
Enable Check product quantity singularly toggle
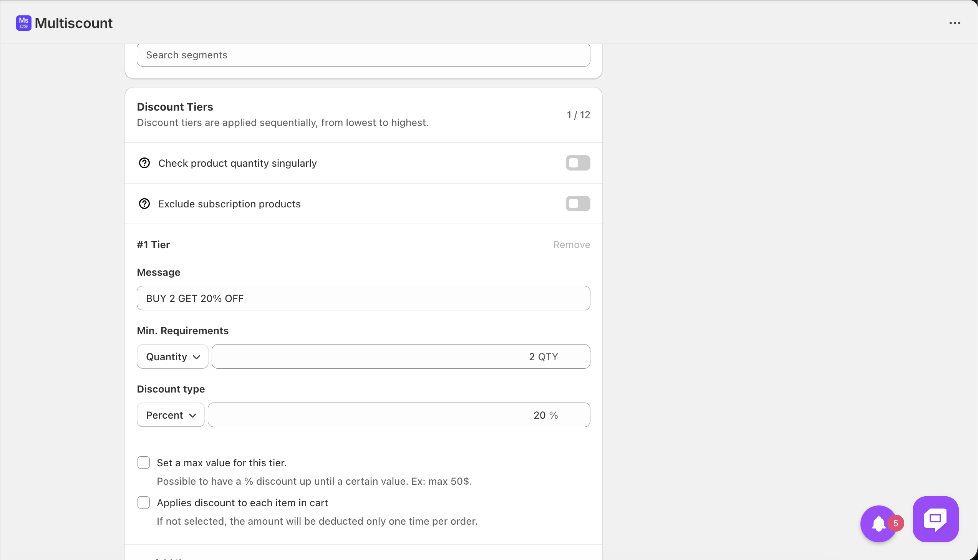578,163
